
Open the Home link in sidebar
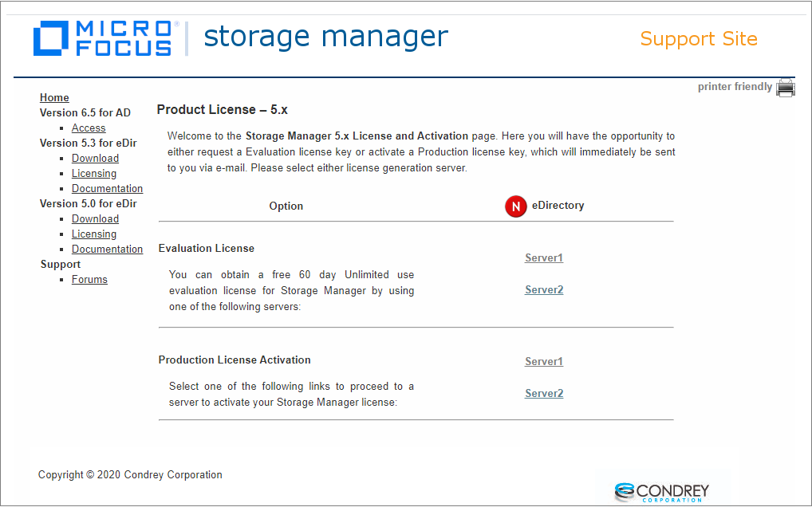point(54,97)
